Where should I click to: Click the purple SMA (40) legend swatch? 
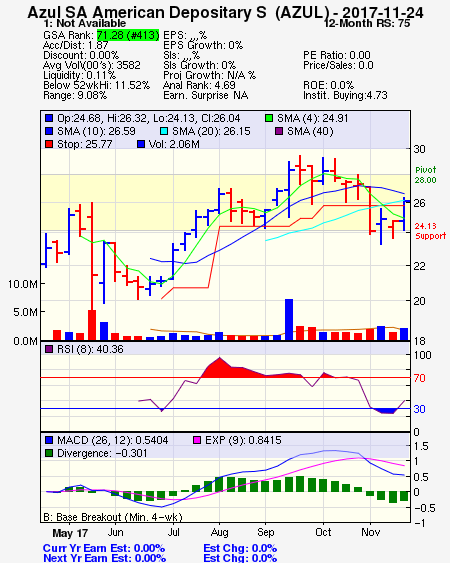pyautogui.click(x=279, y=131)
